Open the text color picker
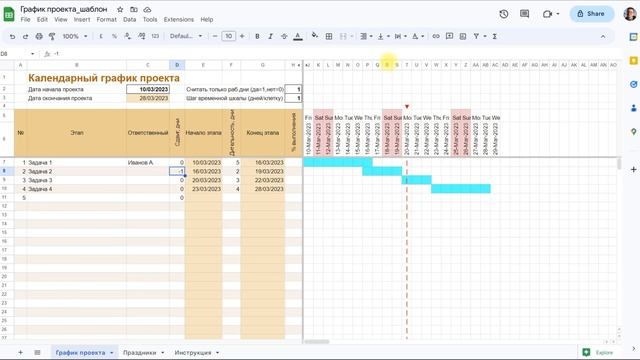 (298, 36)
